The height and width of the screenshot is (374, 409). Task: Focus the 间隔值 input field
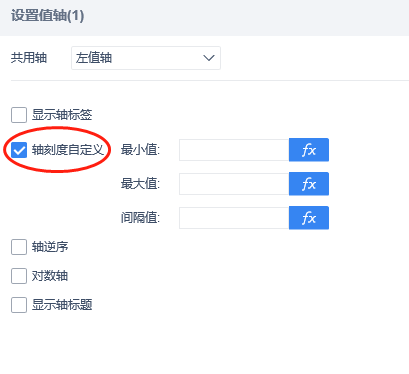[x=234, y=218]
